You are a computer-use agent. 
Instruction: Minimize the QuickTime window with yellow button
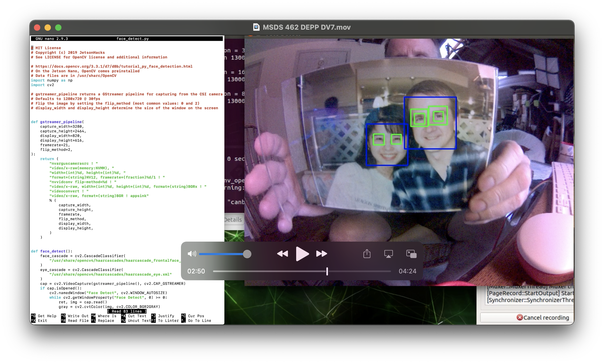(48, 28)
